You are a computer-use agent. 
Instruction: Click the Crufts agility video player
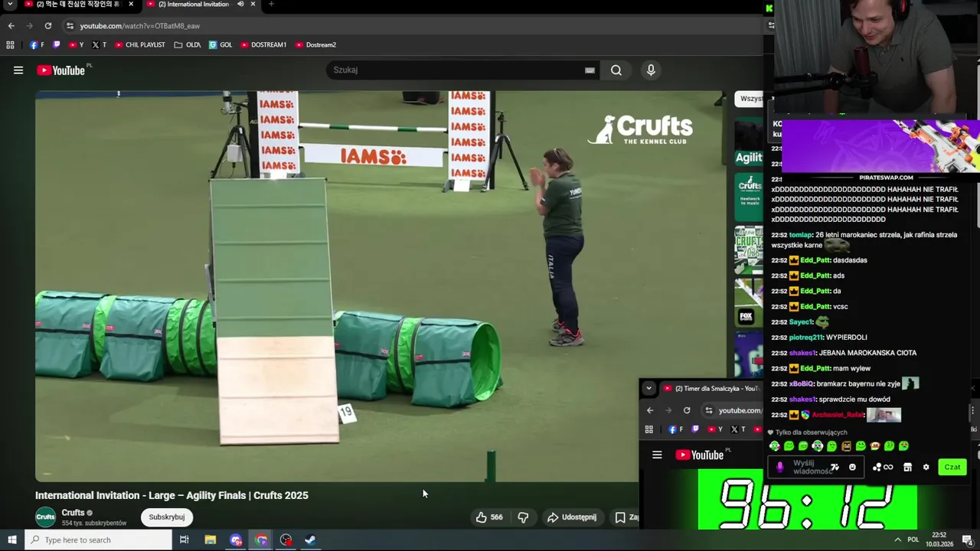pos(379,287)
